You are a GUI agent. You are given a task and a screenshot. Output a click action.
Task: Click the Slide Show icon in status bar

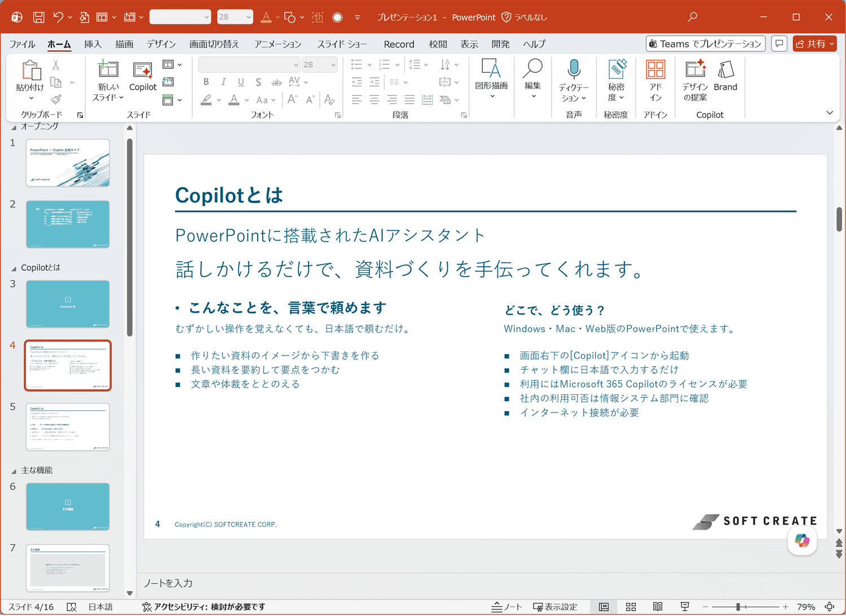tap(685, 607)
